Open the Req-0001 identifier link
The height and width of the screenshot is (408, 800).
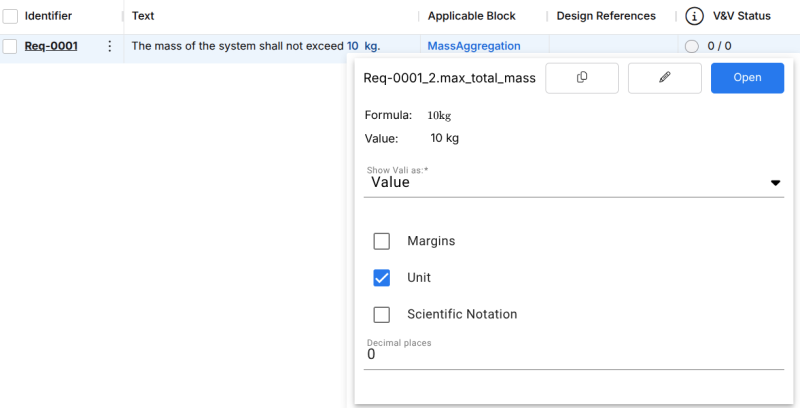pos(51,46)
